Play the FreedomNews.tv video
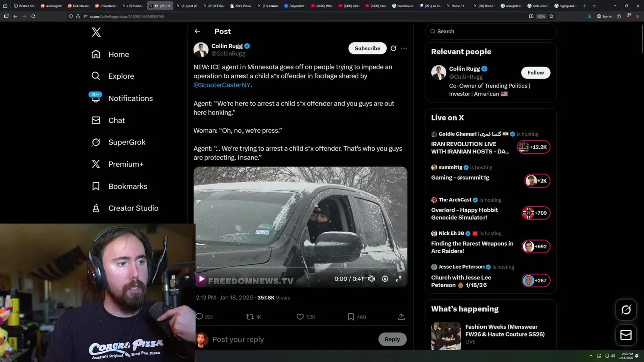The width and height of the screenshot is (644, 362). 201,279
